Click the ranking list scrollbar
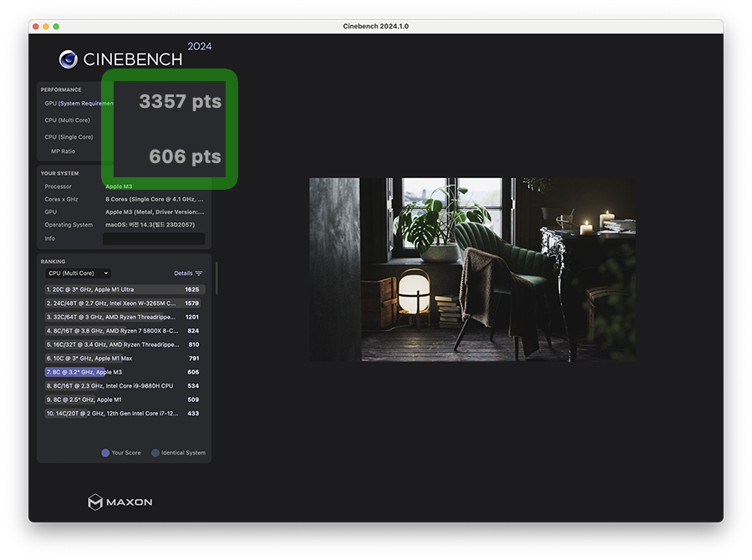 point(216,277)
